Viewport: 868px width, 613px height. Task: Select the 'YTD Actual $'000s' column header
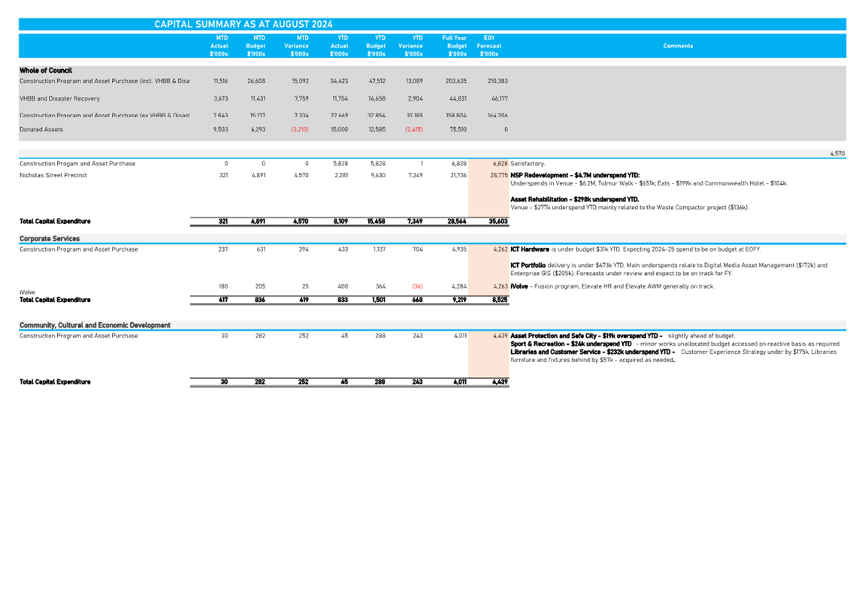[x=339, y=46]
